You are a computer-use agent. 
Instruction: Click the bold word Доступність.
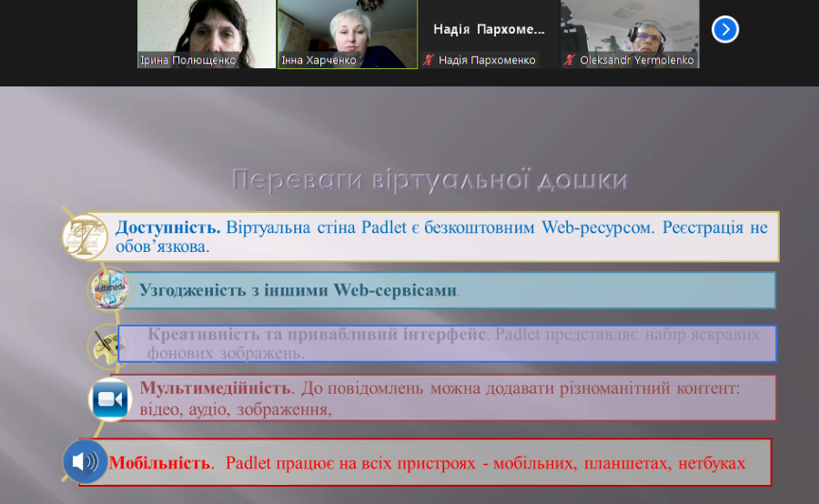pyautogui.click(x=167, y=227)
